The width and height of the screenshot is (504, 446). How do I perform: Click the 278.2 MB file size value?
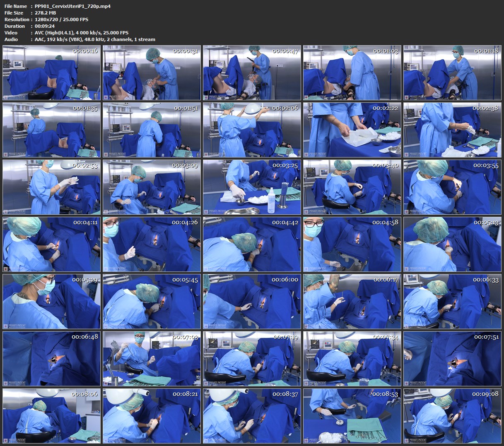pyautogui.click(x=45, y=13)
